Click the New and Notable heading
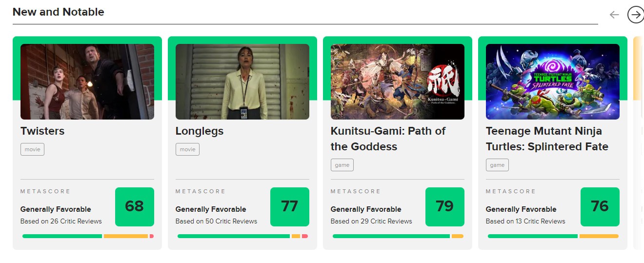Viewport: 644px width, 263px height. pyautogui.click(x=59, y=12)
